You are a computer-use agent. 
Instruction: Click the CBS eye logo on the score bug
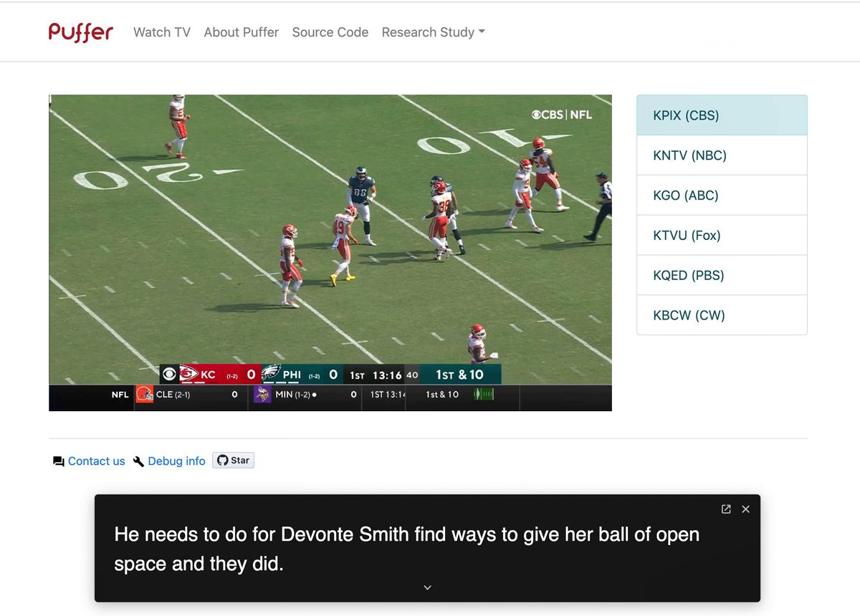[170, 374]
